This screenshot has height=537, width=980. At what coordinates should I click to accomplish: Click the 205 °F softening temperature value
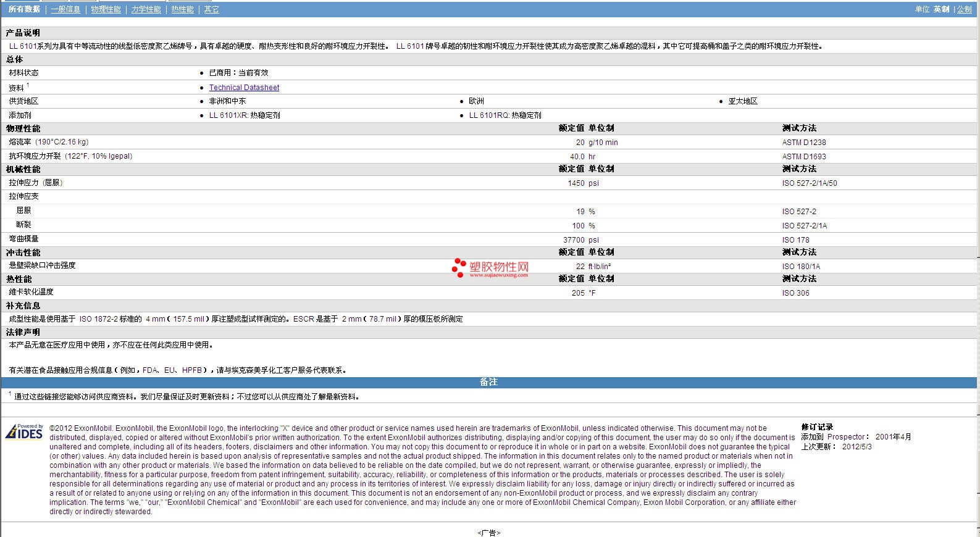pos(584,293)
